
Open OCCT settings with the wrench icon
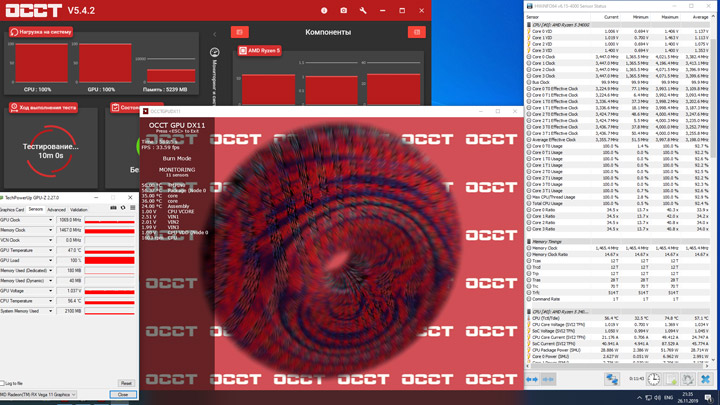pyautogui.click(x=363, y=10)
